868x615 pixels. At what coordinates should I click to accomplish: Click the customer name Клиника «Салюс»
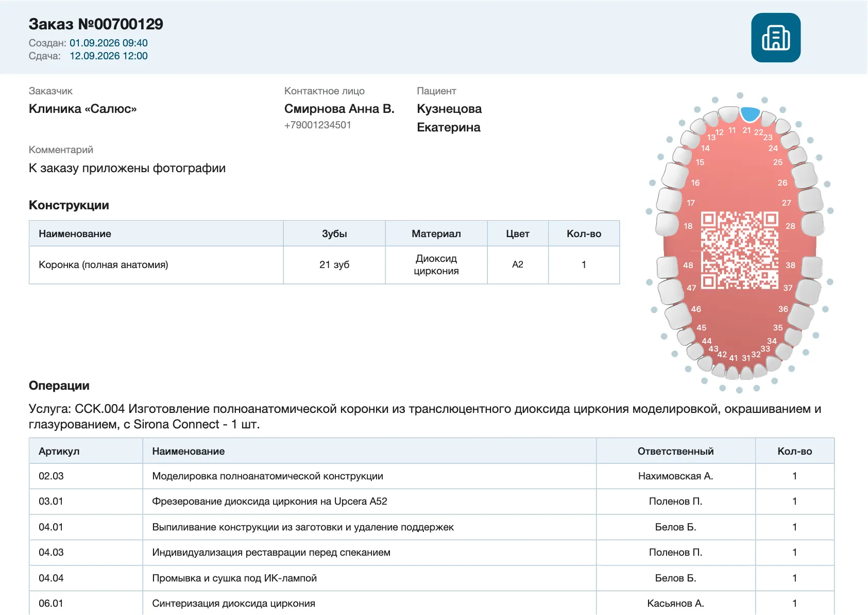[x=83, y=109]
